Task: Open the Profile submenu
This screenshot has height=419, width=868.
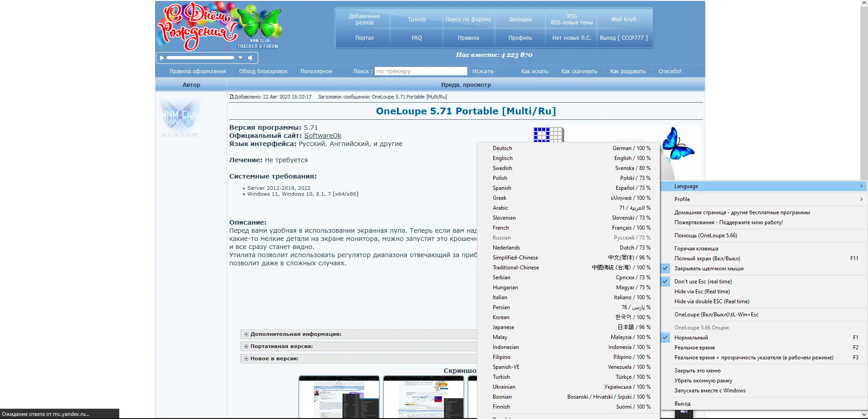Action: (764, 199)
